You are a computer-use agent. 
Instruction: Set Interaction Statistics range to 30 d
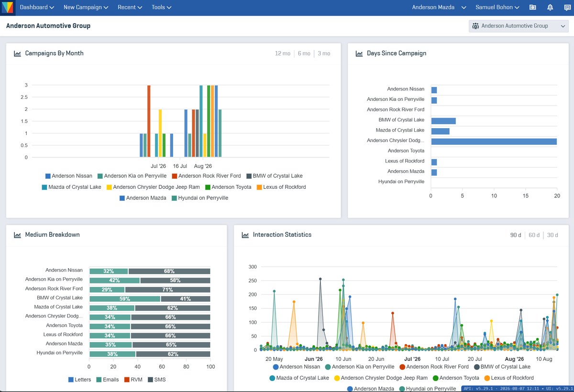552,235
